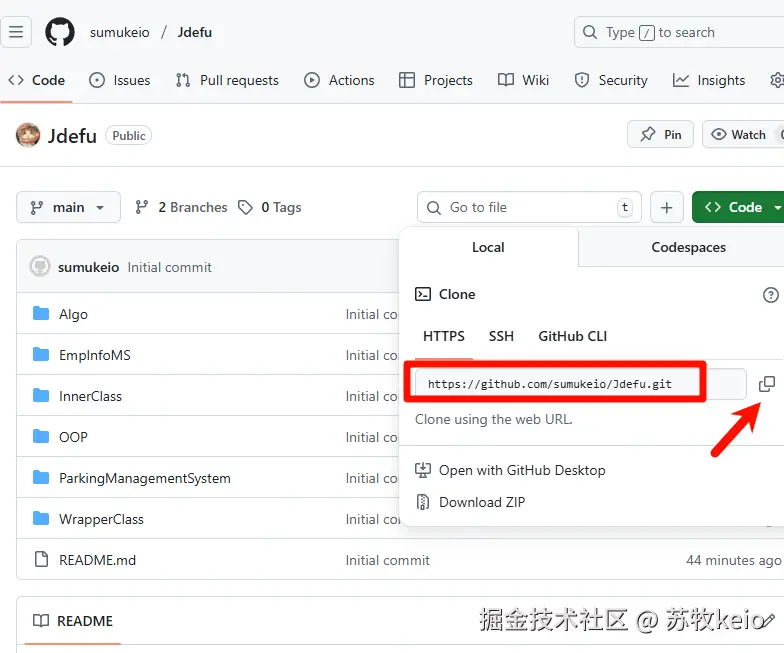Select the SSH clone option
Screen dimensions: 784x653
[501, 336]
